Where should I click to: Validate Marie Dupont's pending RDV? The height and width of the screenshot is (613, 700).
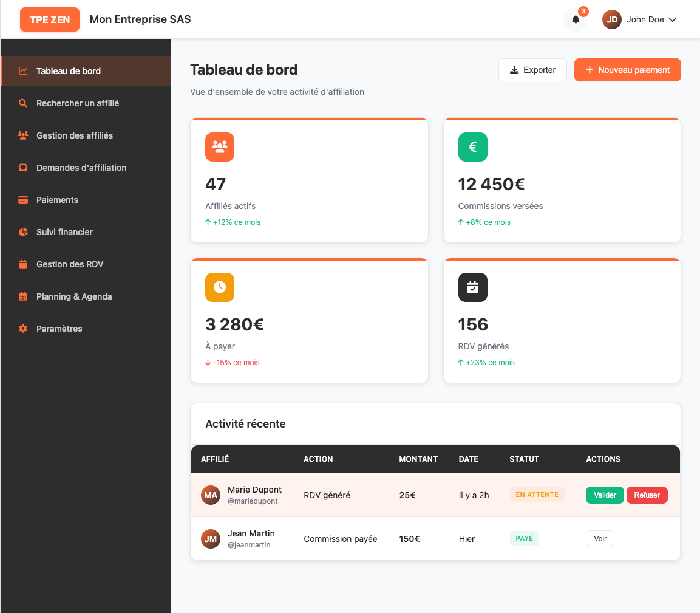point(605,495)
